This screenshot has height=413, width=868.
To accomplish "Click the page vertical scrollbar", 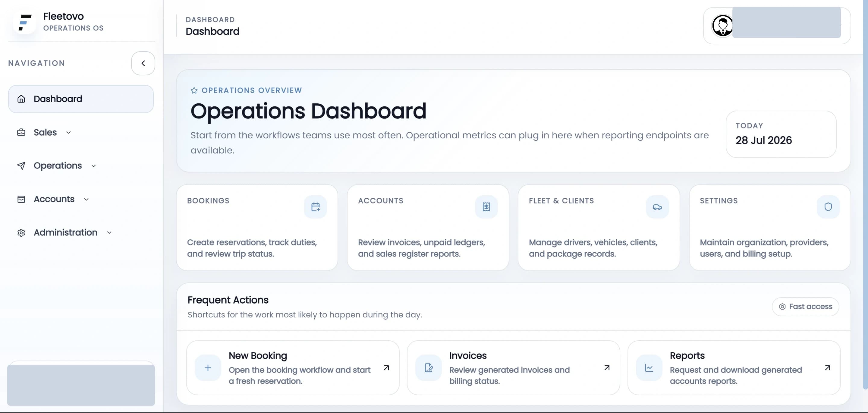I will pyautogui.click(x=865, y=194).
